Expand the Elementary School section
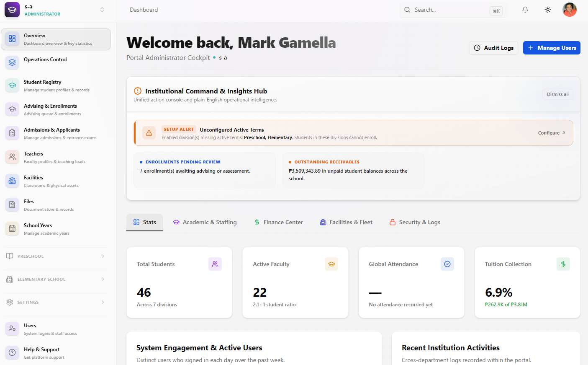Screen dimensions: 588x365 56,279
